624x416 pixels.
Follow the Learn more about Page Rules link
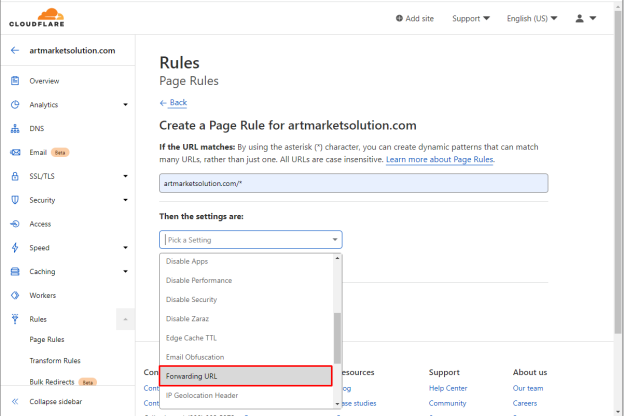point(440,160)
